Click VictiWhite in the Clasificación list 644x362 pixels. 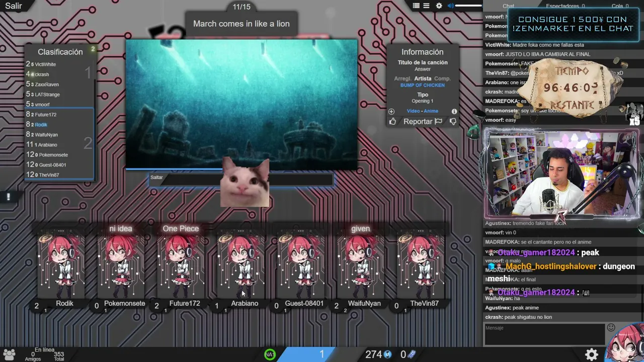pos(45,64)
